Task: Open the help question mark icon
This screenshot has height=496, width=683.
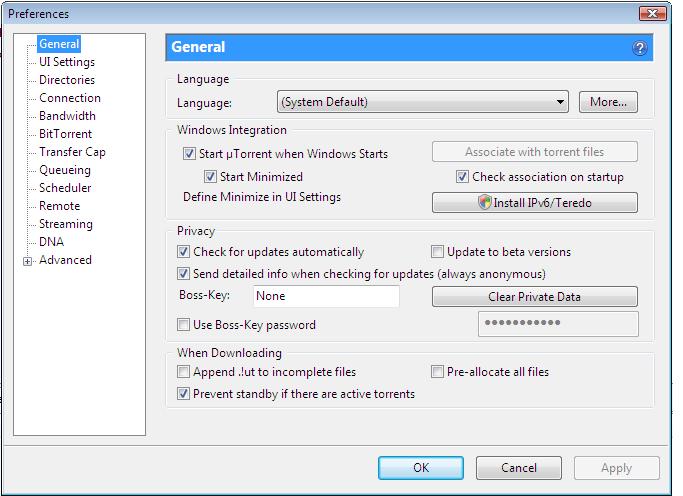Action: click(x=639, y=48)
